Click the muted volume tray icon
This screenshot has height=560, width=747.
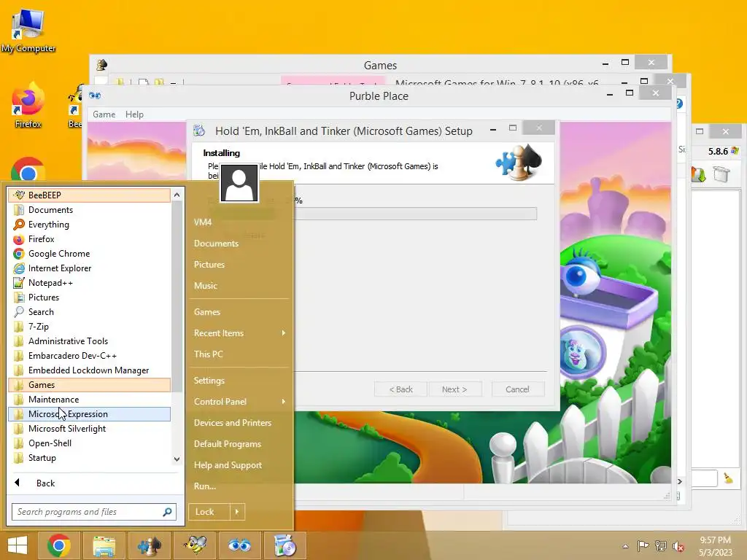coord(678,546)
